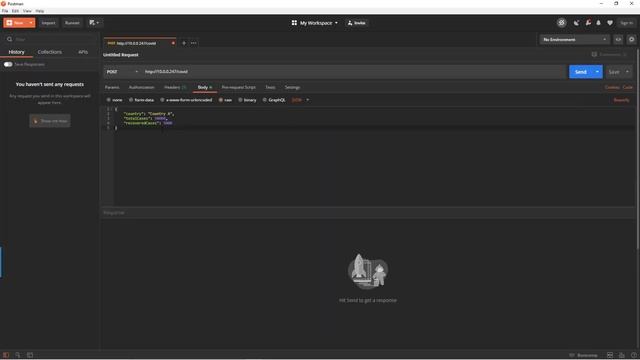Click the Runner button

click(x=72, y=23)
